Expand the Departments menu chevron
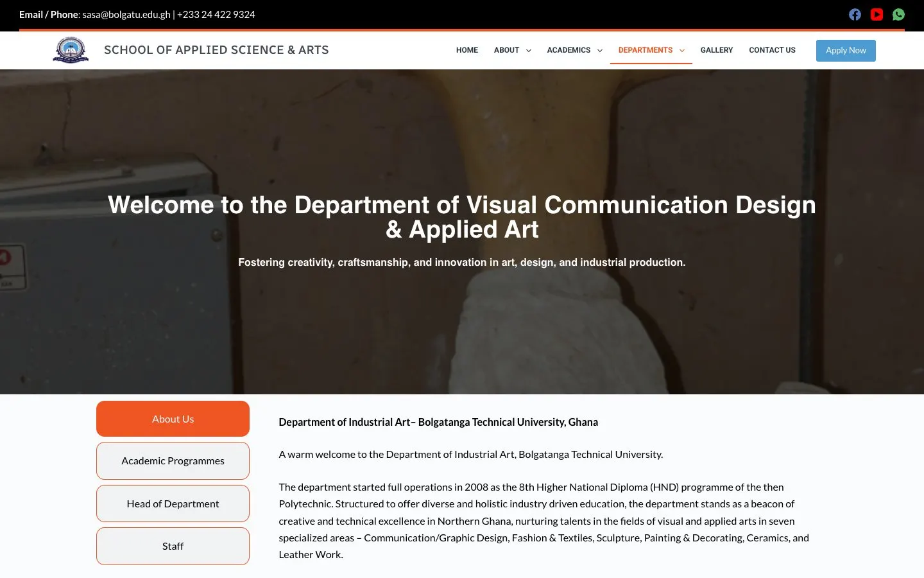924x578 pixels. [x=682, y=51]
